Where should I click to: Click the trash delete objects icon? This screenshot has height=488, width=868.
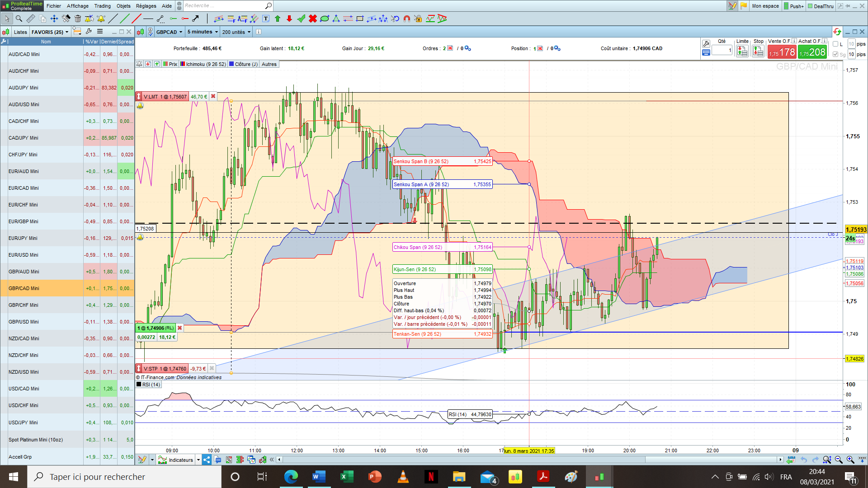[78, 19]
